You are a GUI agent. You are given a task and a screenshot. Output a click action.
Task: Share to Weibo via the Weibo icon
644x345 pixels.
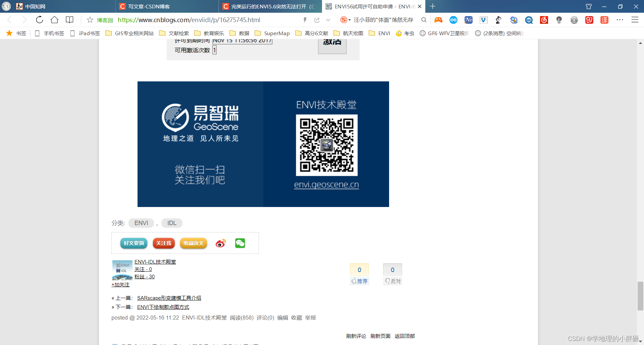pyautogui.click(x=220, y=243)
